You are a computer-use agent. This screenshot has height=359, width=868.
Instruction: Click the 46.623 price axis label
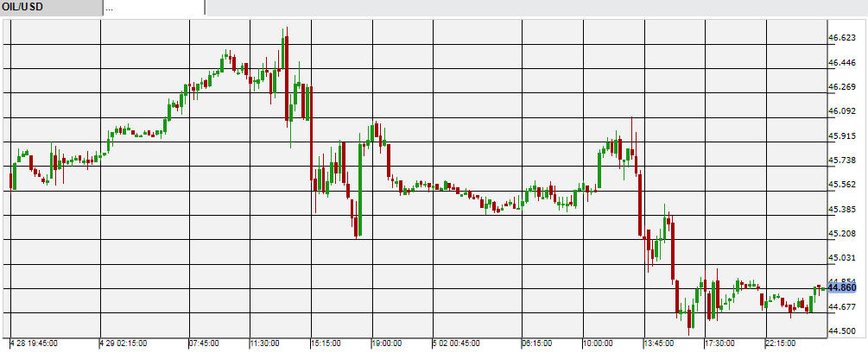click(841, 38)
